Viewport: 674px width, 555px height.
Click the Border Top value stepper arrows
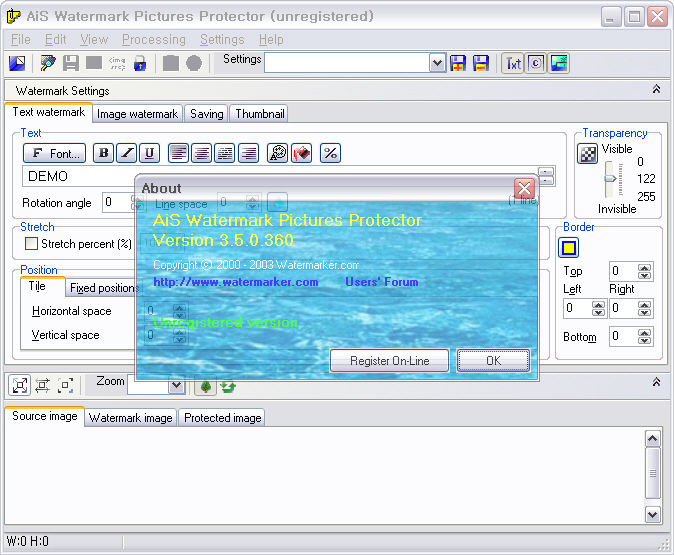pos(644,271)
